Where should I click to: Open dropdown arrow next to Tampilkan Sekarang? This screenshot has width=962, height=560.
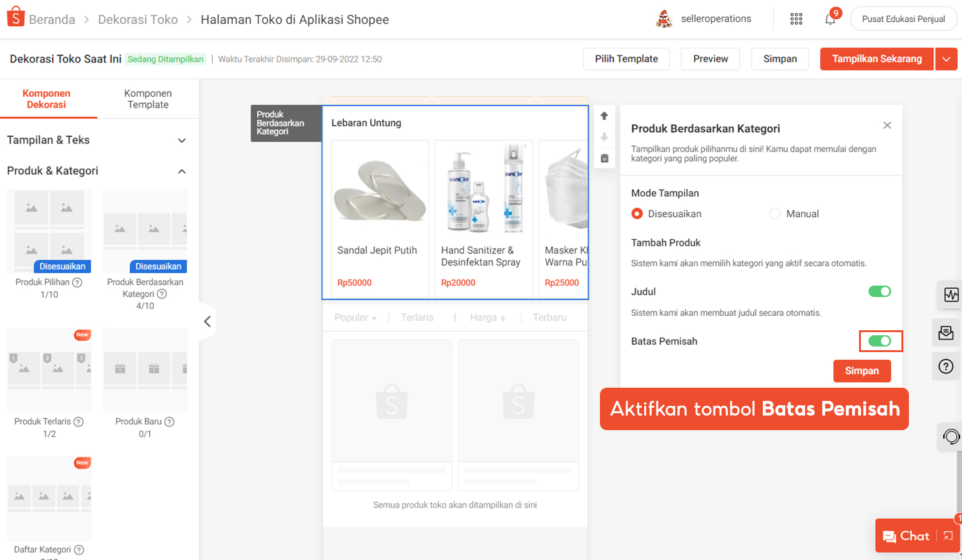[x=946, y=59]
